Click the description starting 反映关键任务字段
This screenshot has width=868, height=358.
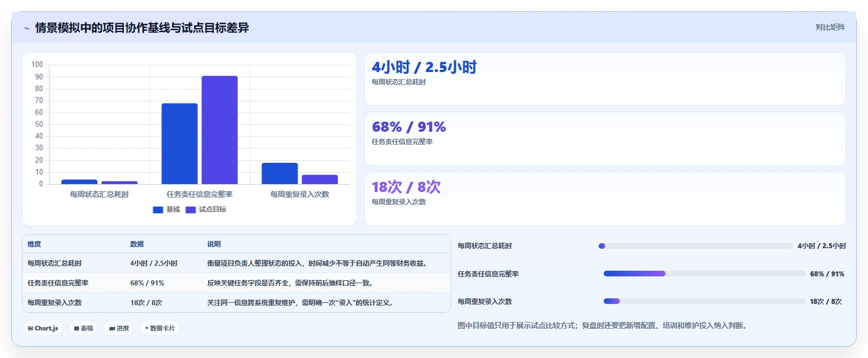[x=290, y=283]
